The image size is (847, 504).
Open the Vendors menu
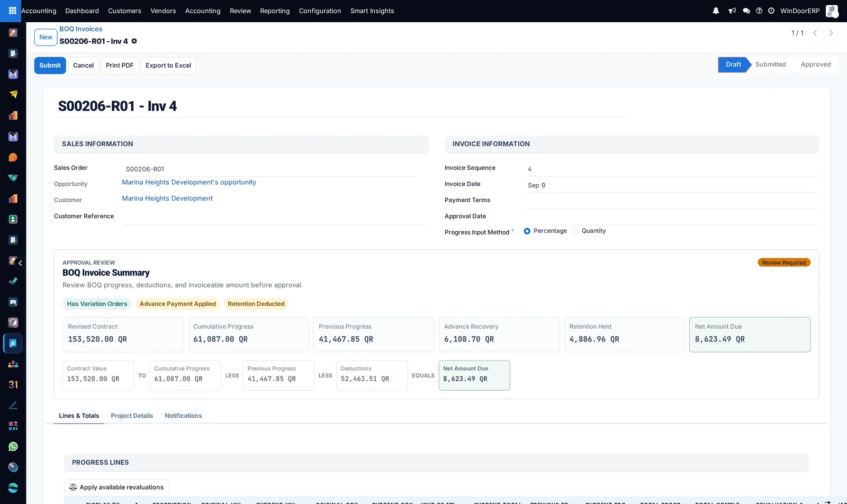pos(163,11)
